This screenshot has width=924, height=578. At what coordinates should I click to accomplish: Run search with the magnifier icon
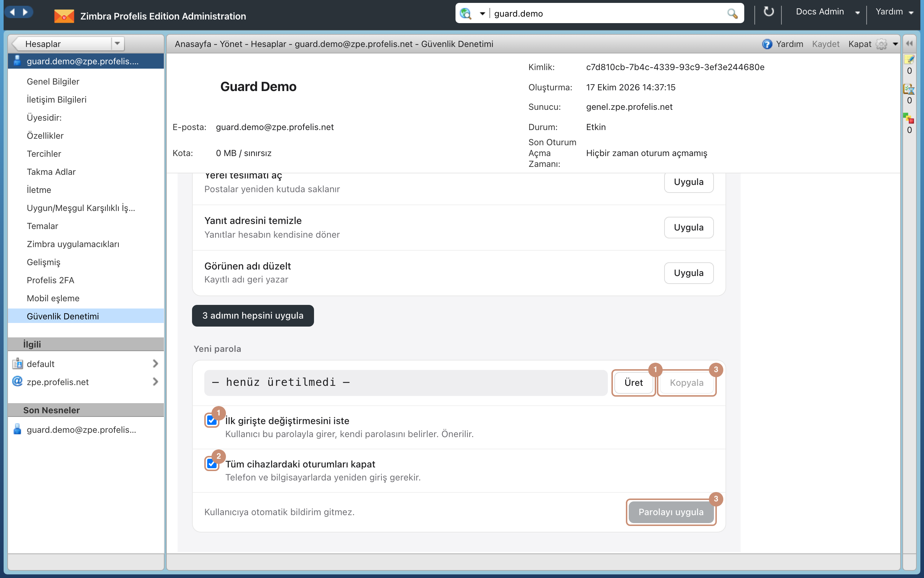732,13
